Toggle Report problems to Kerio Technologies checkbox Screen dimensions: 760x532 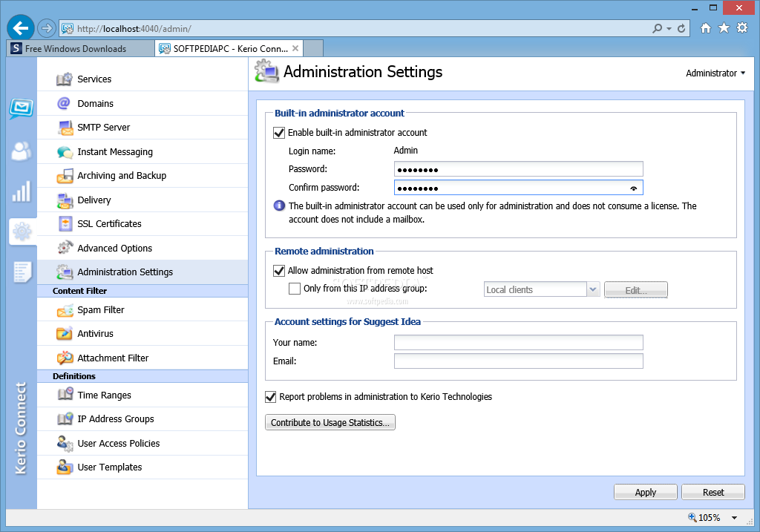coord(271,397)
